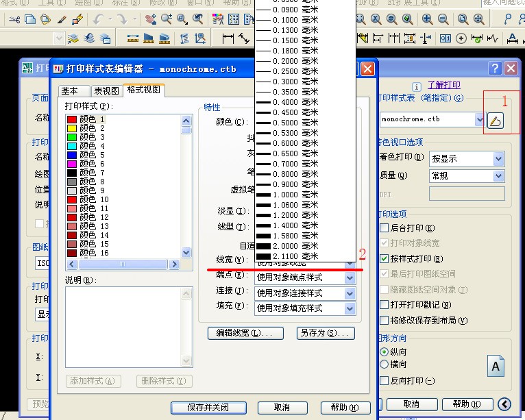Check 将修改保存到布局 option

point(384,320)
